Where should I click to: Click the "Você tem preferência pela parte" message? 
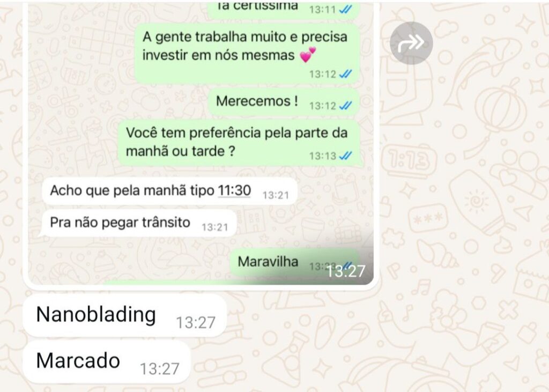(x=239, y=143)
